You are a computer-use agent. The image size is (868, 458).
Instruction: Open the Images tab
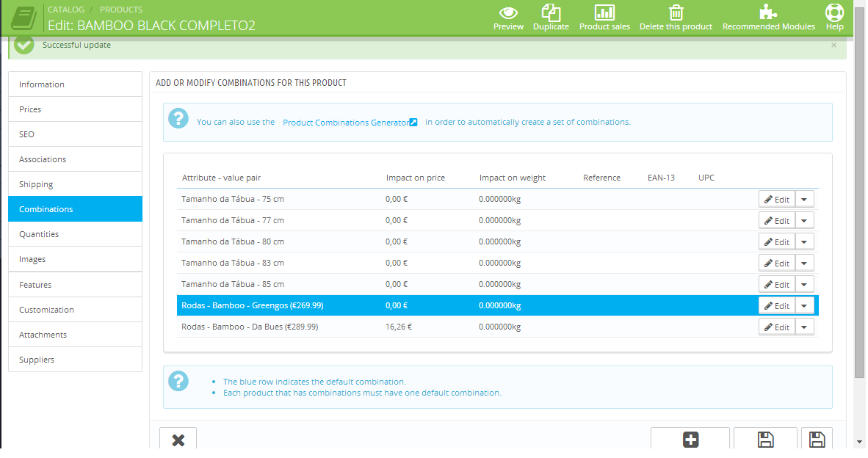point(76,259)
